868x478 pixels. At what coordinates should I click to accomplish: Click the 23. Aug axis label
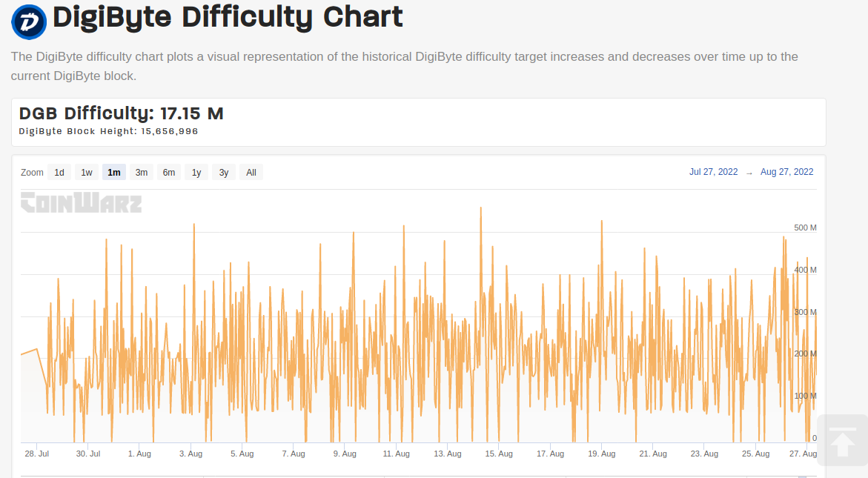[704, 454]
